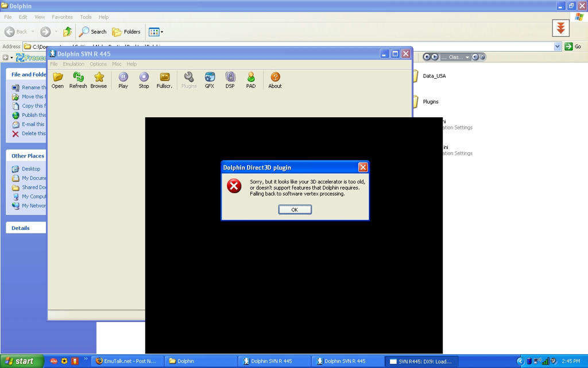Expand the Explorer address bar dropdown
This screenshot has width=588, height=368.
coord(557,47)
